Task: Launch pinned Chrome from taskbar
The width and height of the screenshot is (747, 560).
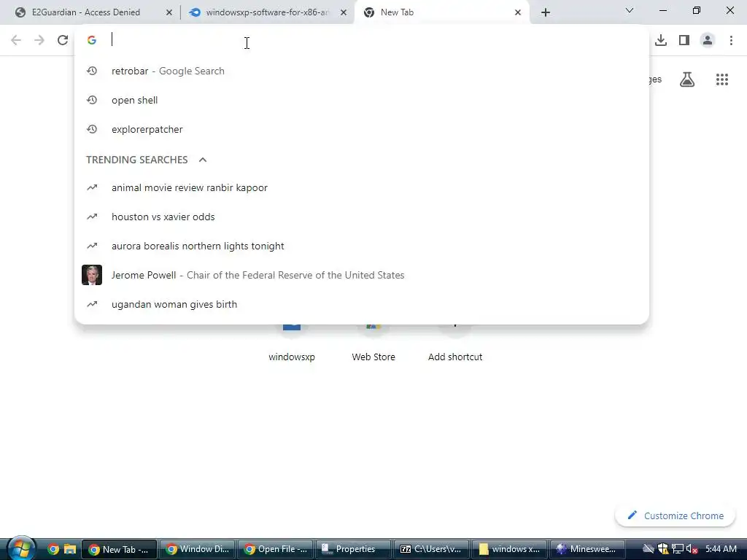Action: [53, 549]
